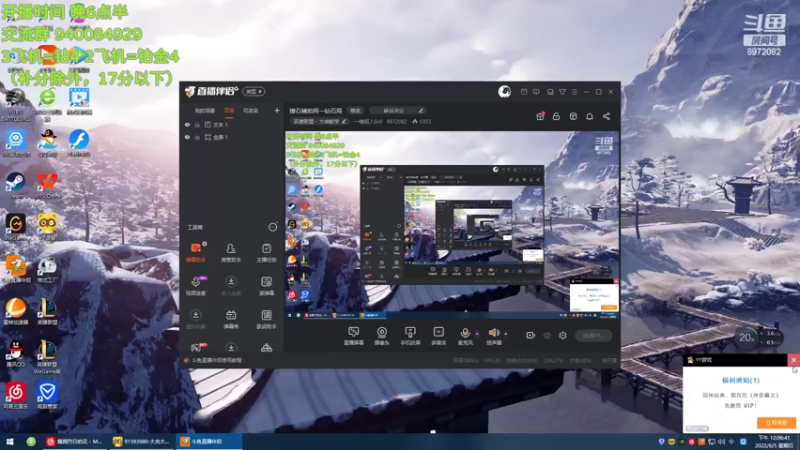
Task: Open notifications bell icon
Action: [x=589, y=116]
